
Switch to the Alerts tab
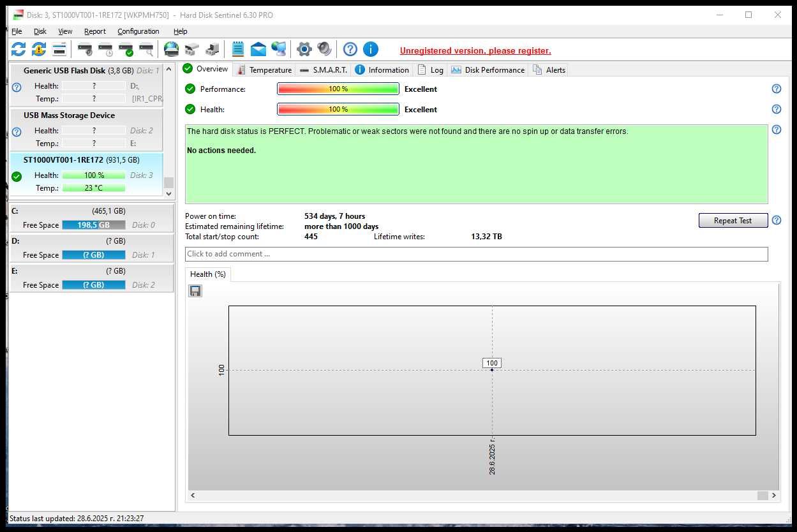[549, 70]
